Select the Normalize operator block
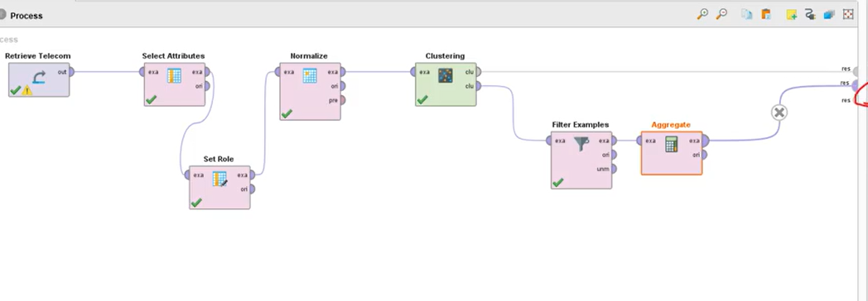This screenshot has height=301, width=868. [x=310, y=91]
